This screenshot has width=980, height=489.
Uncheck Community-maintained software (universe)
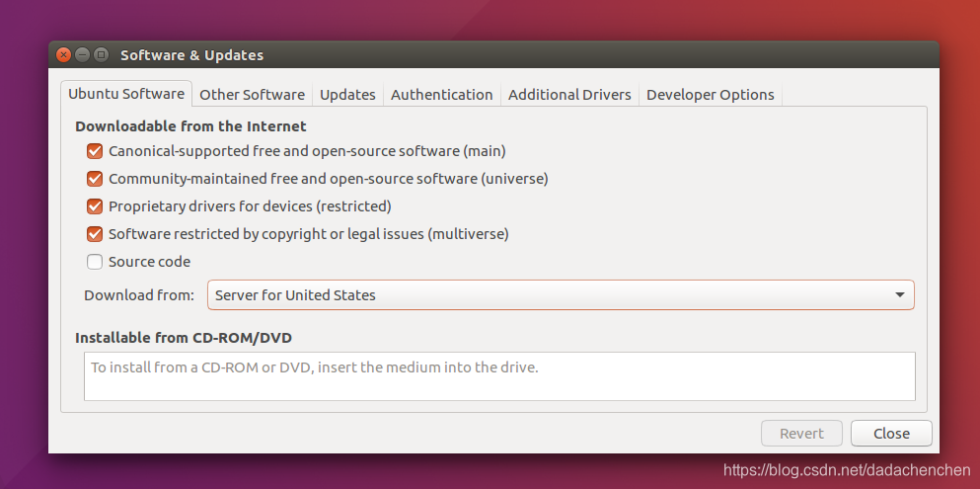pos(95,179)
